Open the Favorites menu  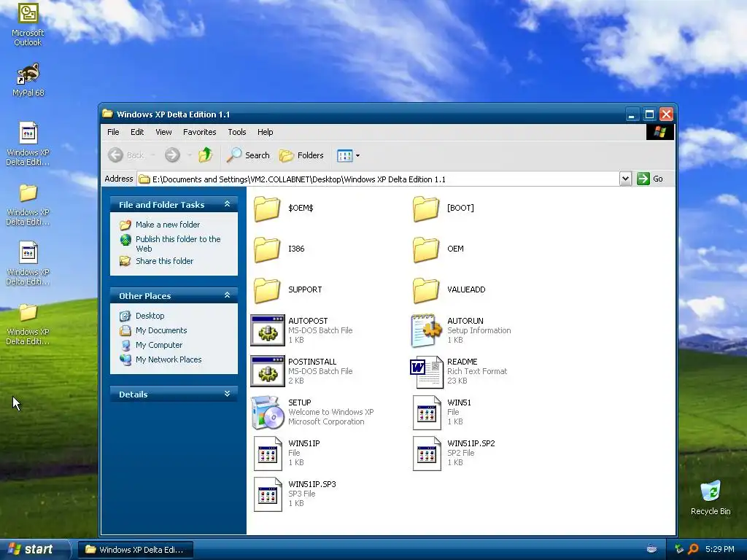click(200, 132)
